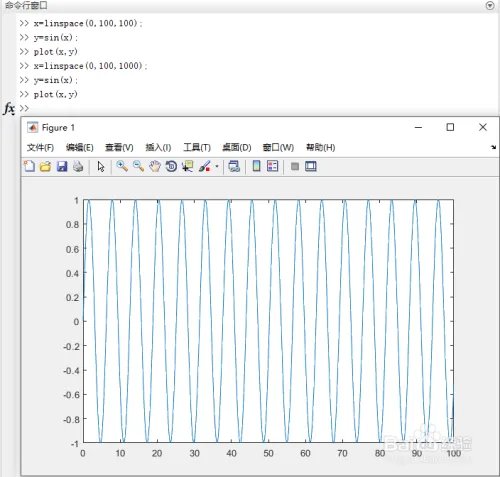Click the Figure 1 title text
This screenshot has width=500, height=477.
pos(58,128)
